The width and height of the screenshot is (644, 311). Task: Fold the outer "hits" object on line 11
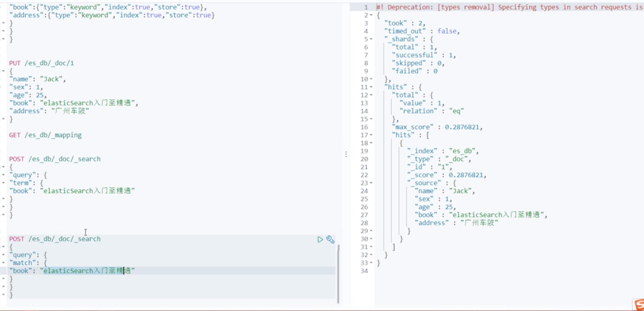(x=371, y=87)
